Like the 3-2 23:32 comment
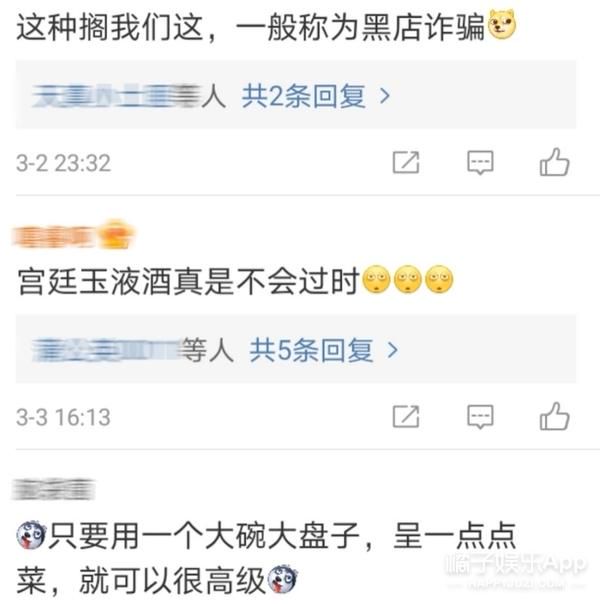 tap(555, 162)
